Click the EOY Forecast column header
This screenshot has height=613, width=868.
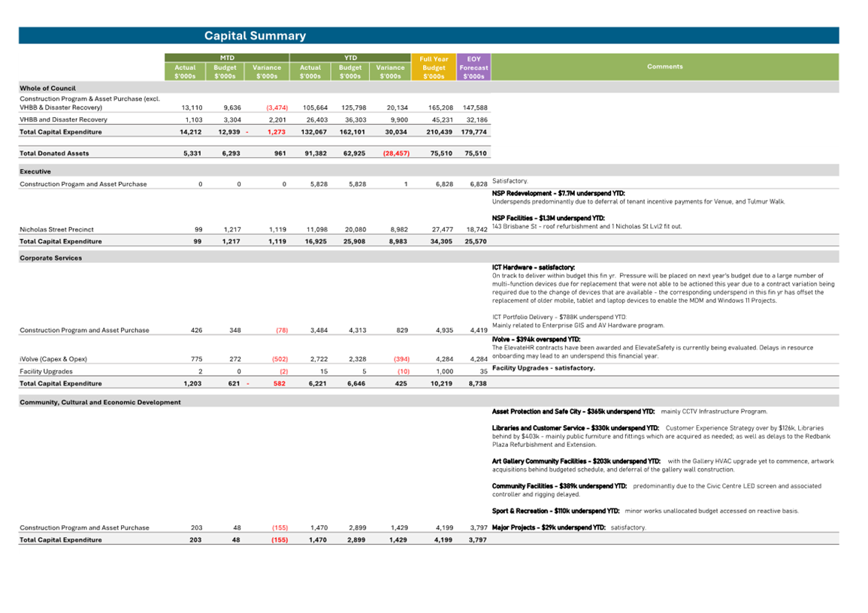pyautogui.click(x=473, y=68)
